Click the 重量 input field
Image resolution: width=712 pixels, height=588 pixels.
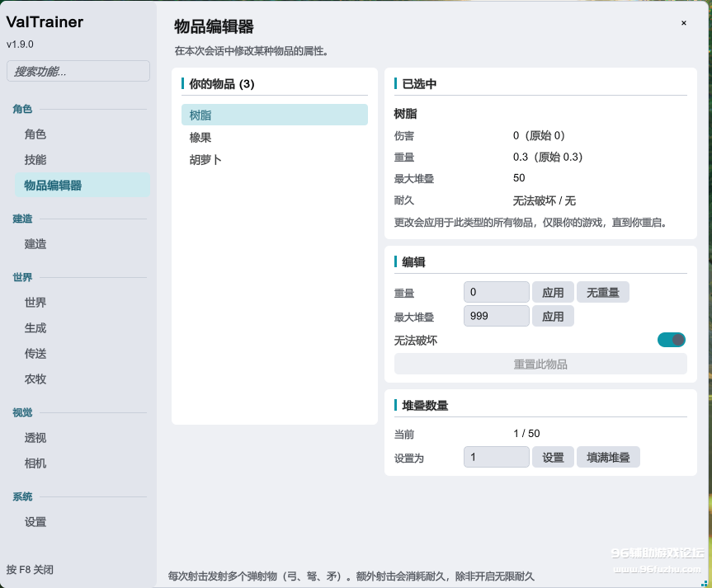pyautogui.click(x=497, y=292)
